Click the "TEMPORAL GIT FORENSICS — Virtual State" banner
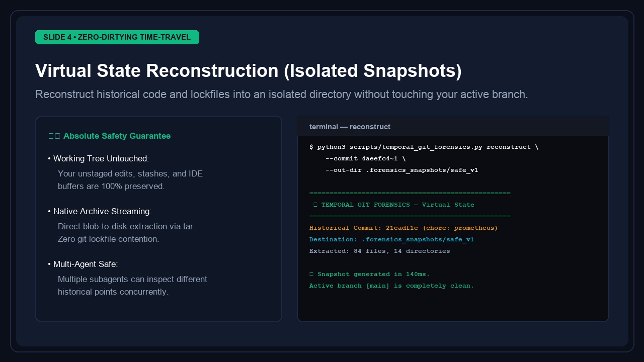Screen dimensions: 644x362 tap(393, 205)
